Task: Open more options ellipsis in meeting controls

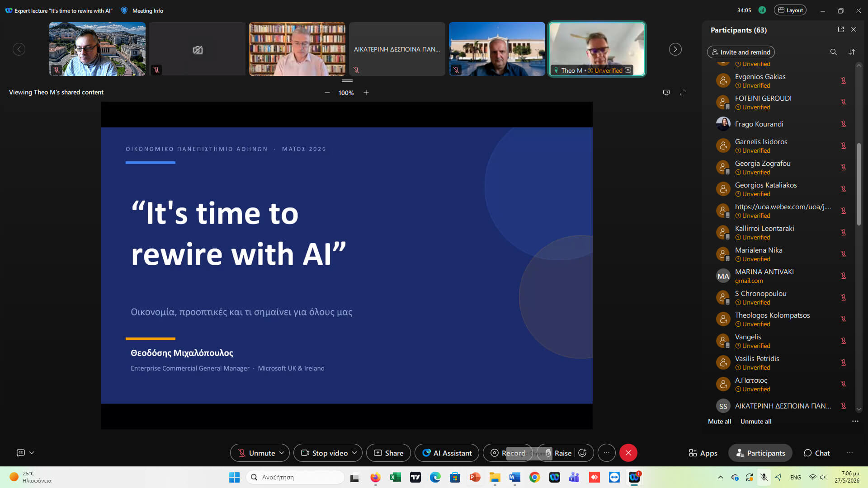Action: click(607, 453)
